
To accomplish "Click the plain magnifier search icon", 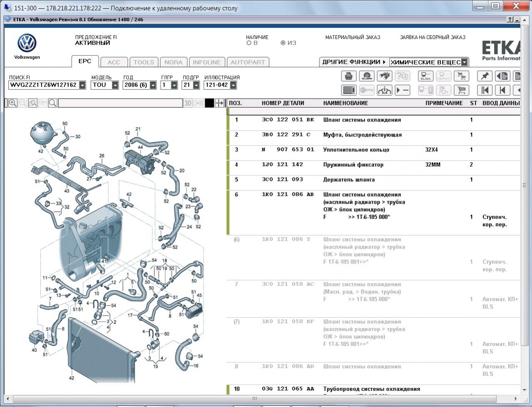I will pos(53,103).
